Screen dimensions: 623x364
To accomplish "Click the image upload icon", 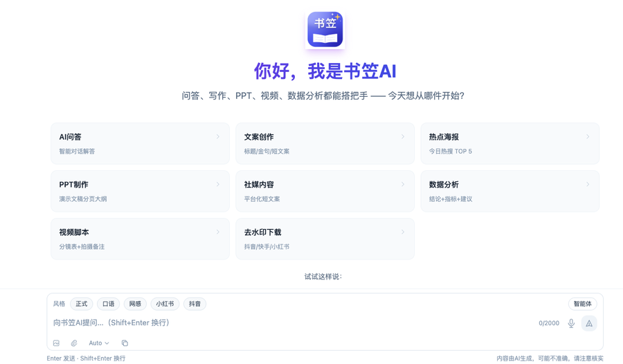I will tap(57, 343).
